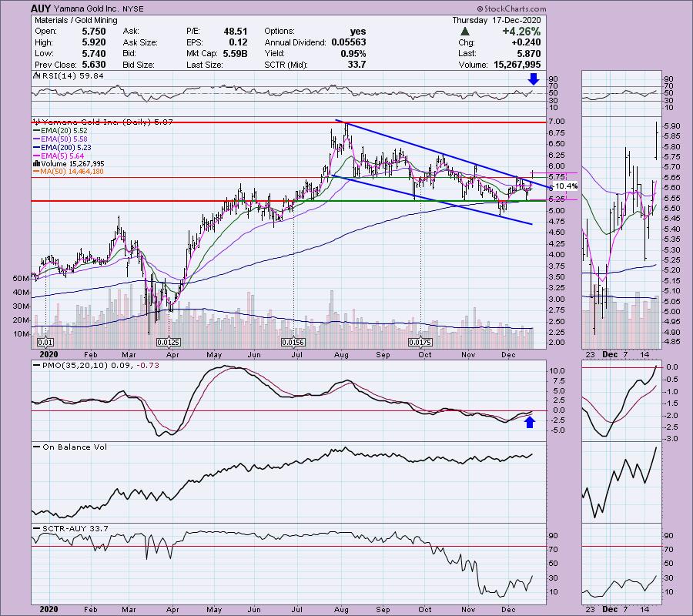Click the 7.00 price axis label
The width and height of the screenshot is (693, 616).
click(x=557, y=122)
